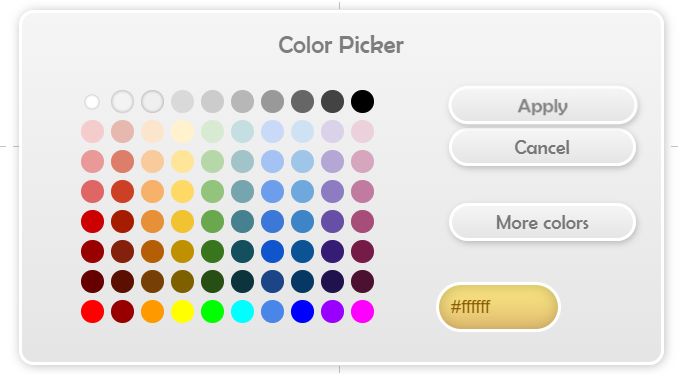Image resolution: width=681 pixels, height=374 pixels.
Task: Choose the darkest gray swatch next to black
Action: (332, 102)
